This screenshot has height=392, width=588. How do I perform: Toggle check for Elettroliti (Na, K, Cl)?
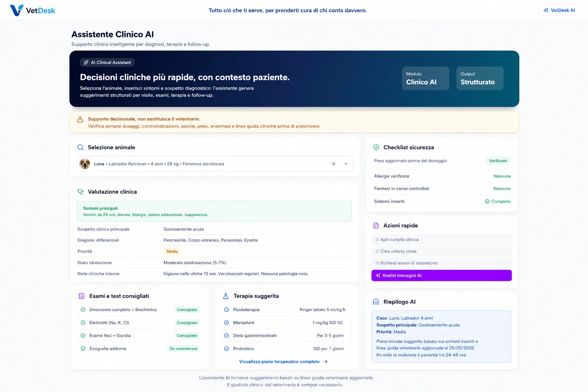coord(83,323)
